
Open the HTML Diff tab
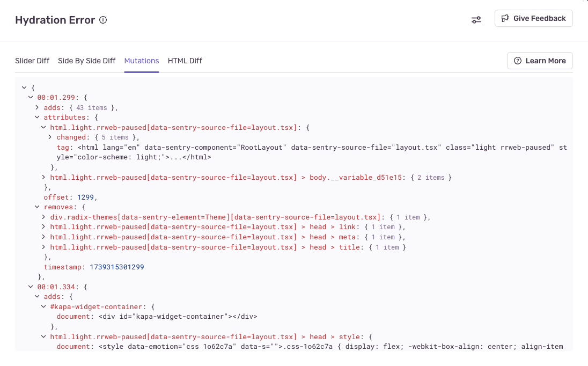185,61
